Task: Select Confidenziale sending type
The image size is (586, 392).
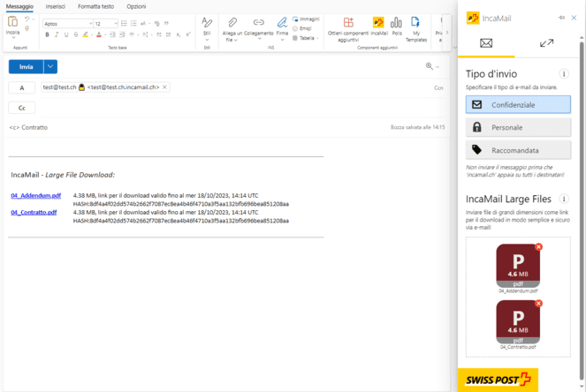Action: coord(518,104)
